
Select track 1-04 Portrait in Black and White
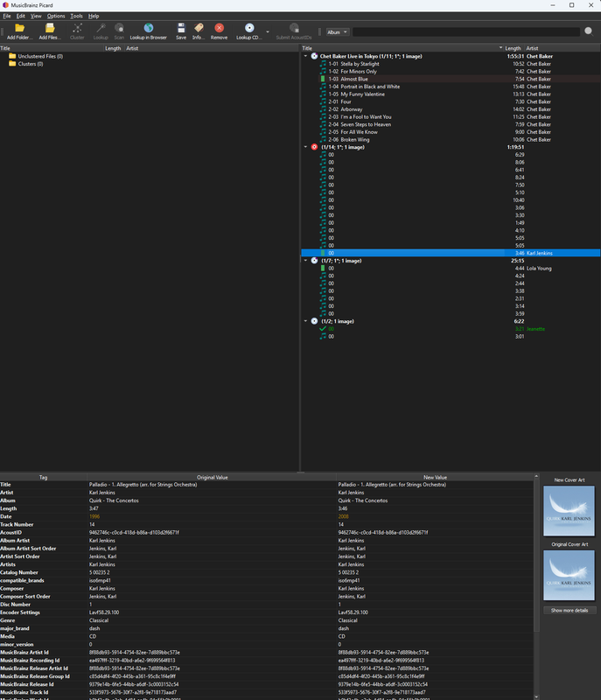click(x=451, y=87)
